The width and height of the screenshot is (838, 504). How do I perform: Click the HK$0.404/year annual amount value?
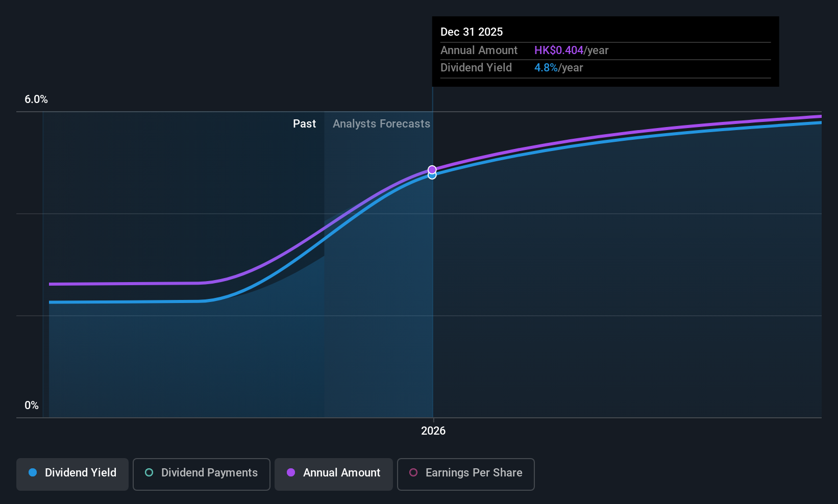tap(571, 51)
